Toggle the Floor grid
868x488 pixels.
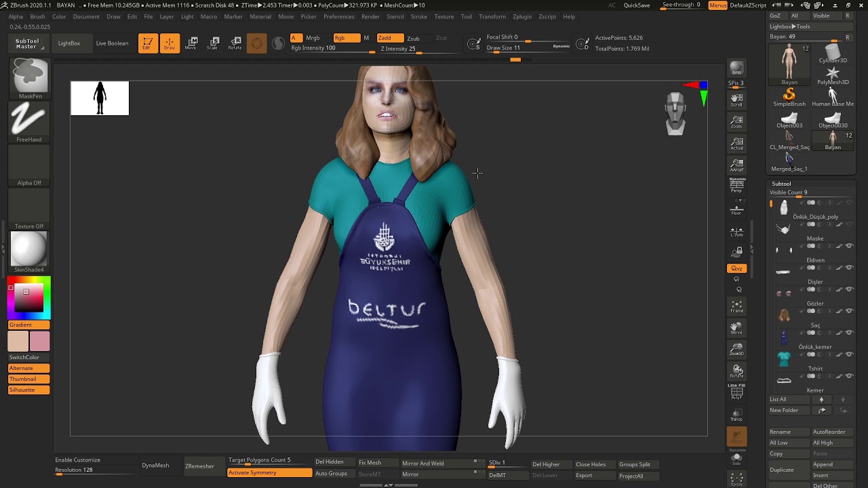point(736,210)
